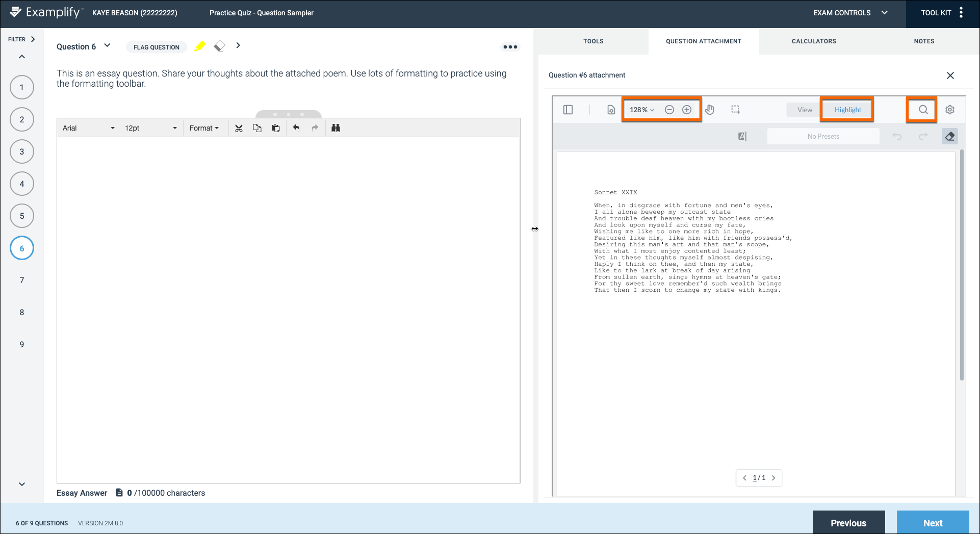The height and width of the screenshot is (534, 980).
Task: Click the three-dot drag handle above editor
Action: click(289, 114)
